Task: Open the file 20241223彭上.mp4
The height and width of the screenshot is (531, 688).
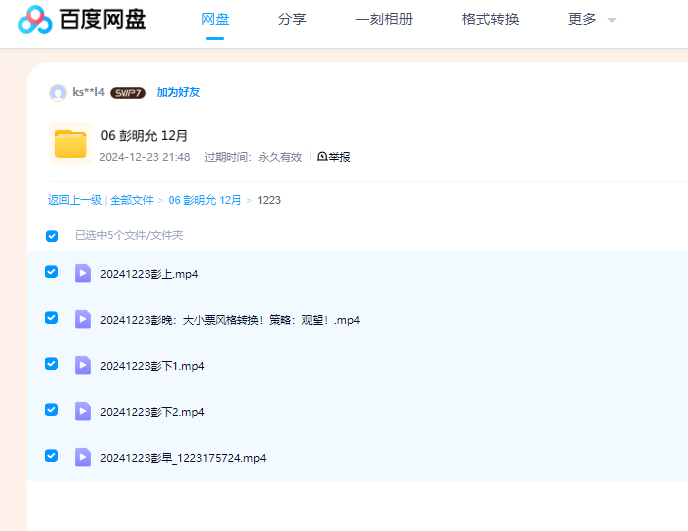Action: tap(149, 274)
